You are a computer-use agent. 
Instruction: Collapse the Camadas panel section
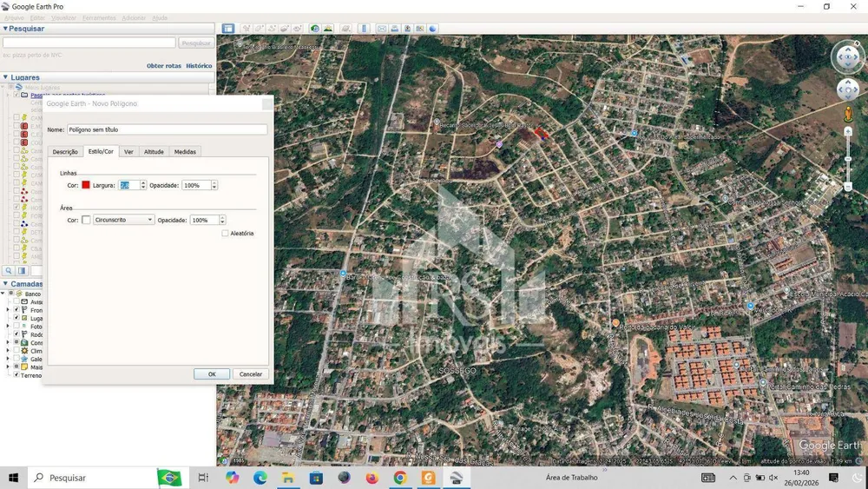pos(5,283)
